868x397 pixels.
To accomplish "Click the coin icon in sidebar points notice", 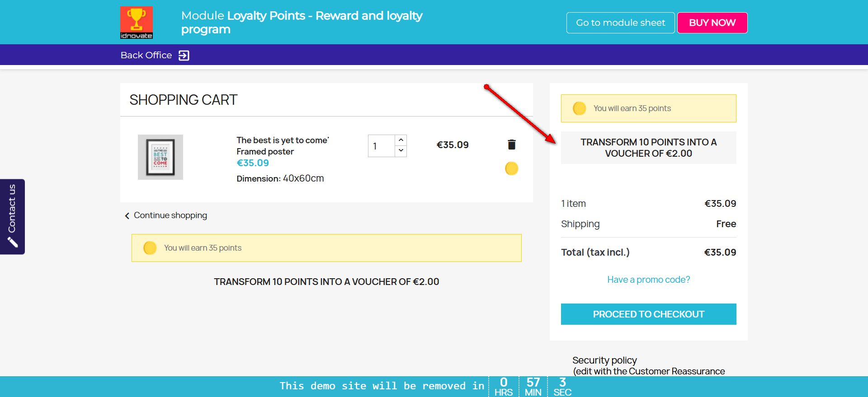I will (x=579, y=108).
